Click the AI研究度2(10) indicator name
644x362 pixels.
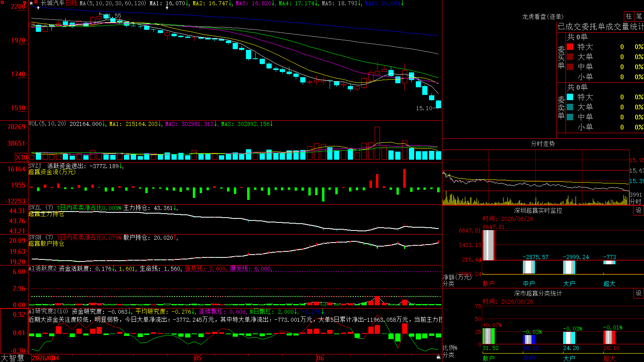tap(48, 311)
